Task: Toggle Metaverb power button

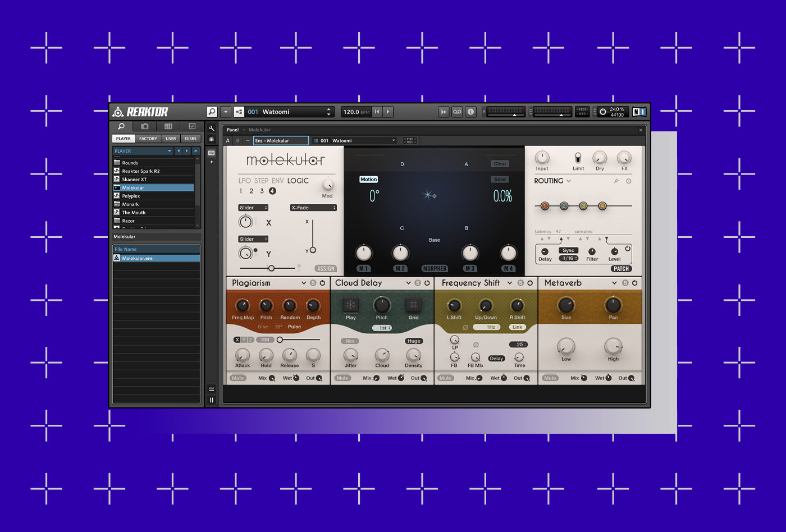Action: [x=635, y=283]
